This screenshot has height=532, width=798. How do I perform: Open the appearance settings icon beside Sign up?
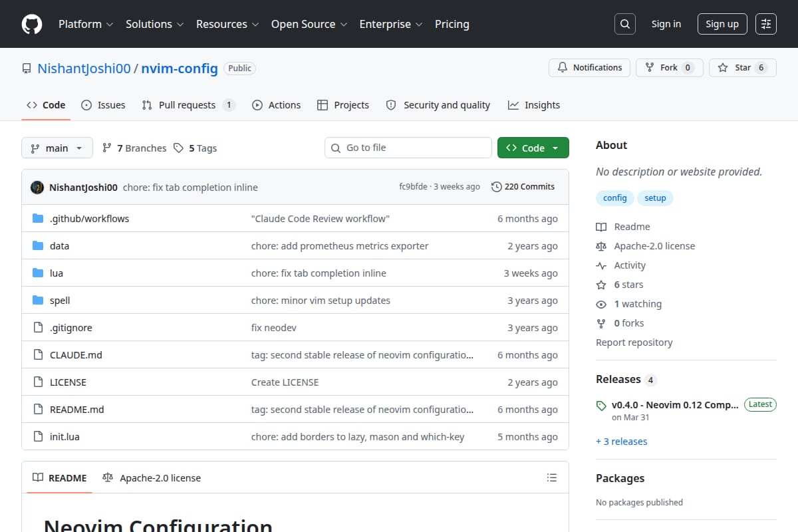(x=766, y=24)
